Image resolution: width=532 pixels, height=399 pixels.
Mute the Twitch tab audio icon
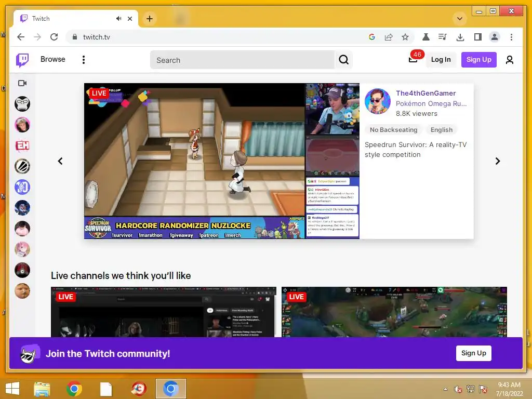[x=118, y=19]
